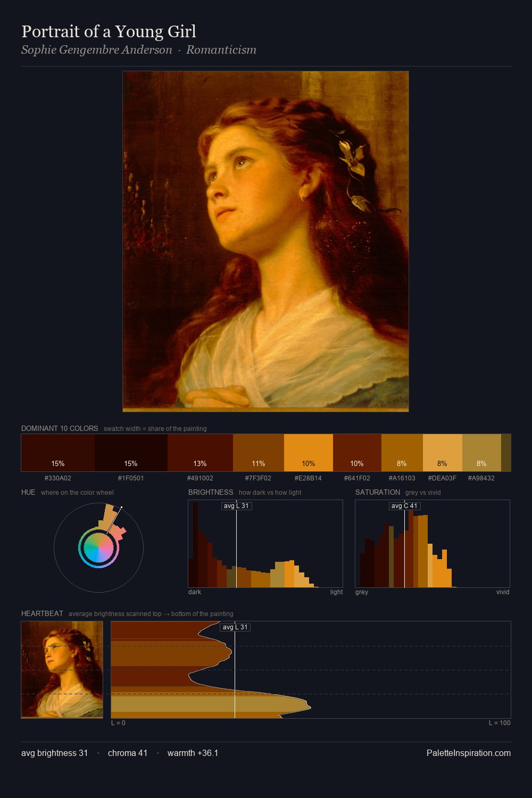This screenshot has width=532, height=798.
Task: Pick the #A98432 olive-gold swatch
Action: tap(481, 453)
